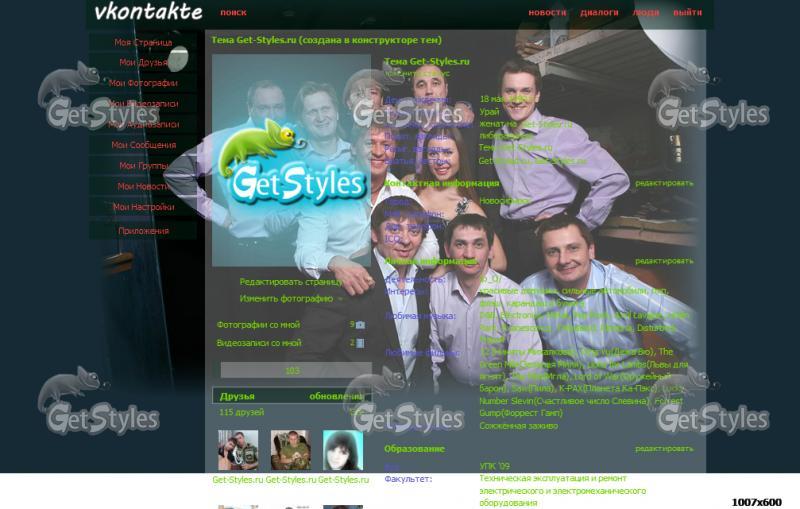The image size is (800, 509).
Task: Click Редактировать страницу link
Action: pyautogui.click(x=291, y=282)
